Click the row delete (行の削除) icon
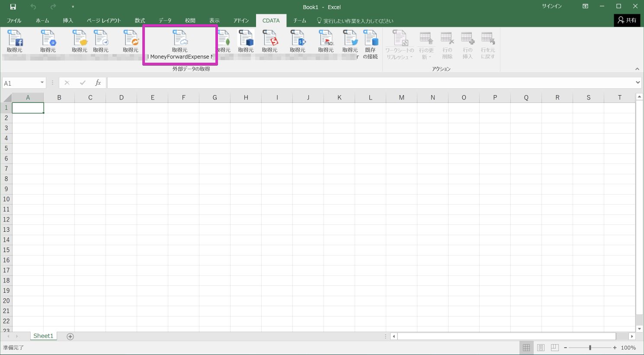Image resolution: width=644 pixels, height=355 pixels. pyautogui.click(x=447, y=38)
